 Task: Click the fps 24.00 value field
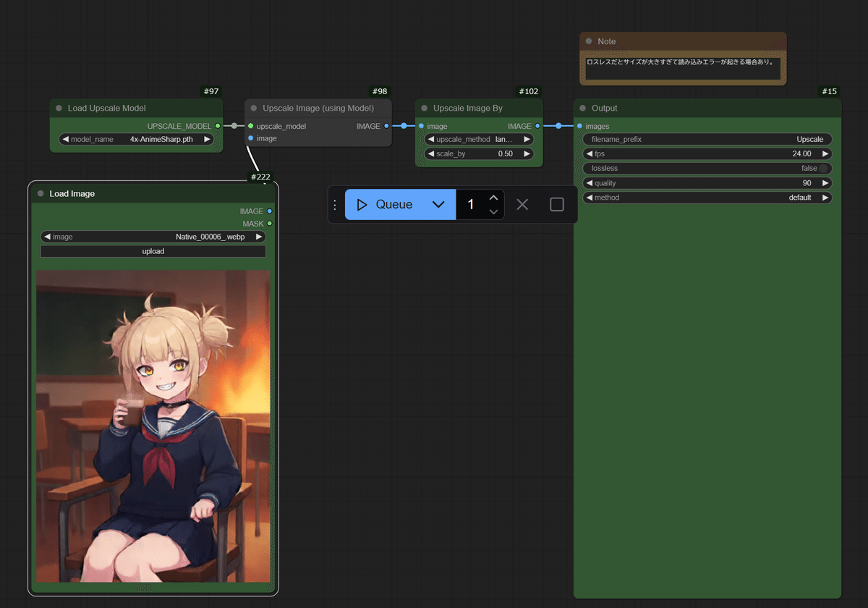(x=707, y=154)
